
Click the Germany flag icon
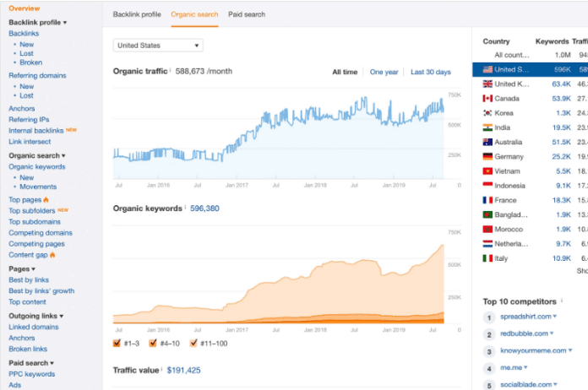click(x=487, y=157)
